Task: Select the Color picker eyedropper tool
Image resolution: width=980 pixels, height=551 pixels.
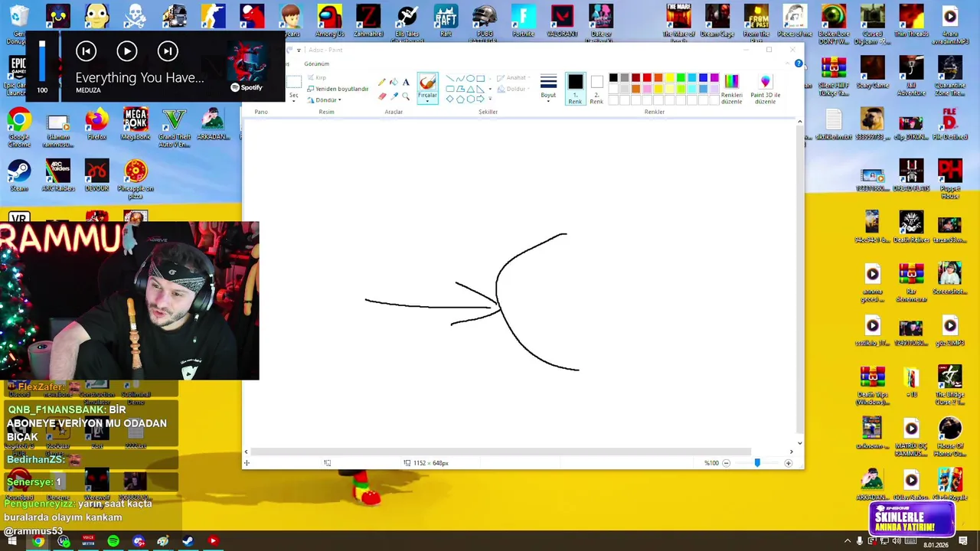Action: tap(394, 96)
